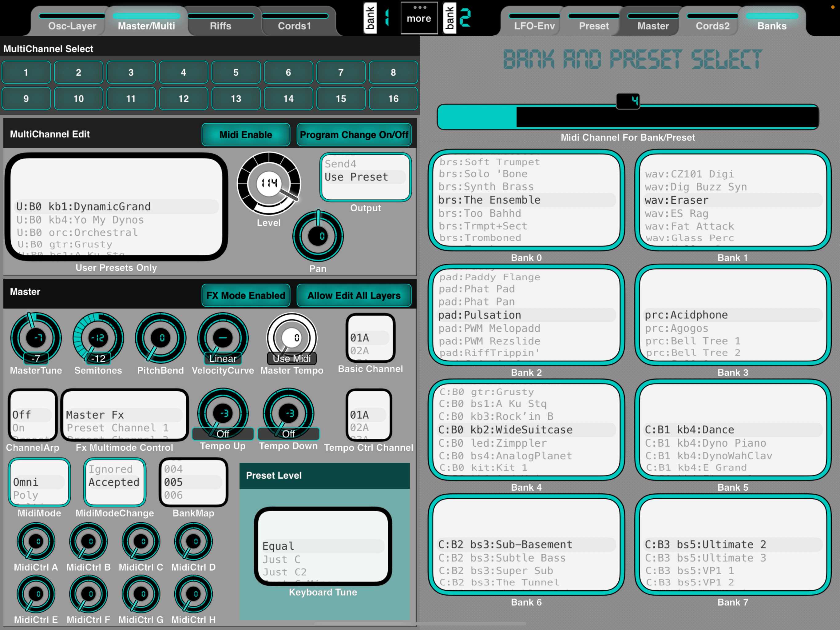Turn the Tempo Up knob
The image size is (840, 630).
[223, 413]
